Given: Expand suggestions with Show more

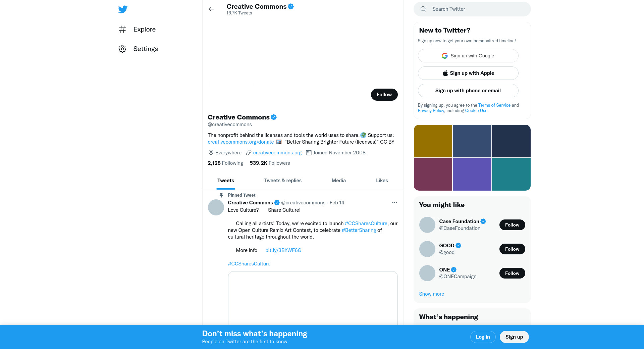Looking at the screenshot, I should click(431, 294).
